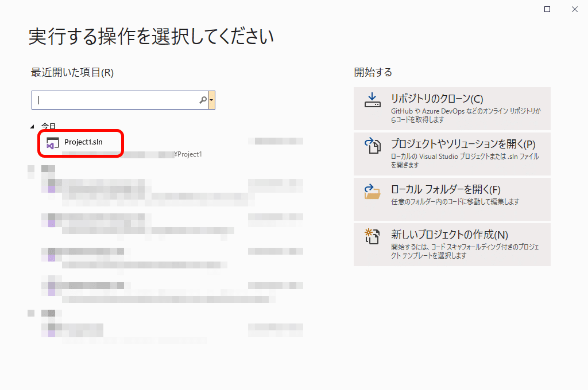Maximize the start window
Viewport: 588px width, 390px height.
click(x=547, y=9)
